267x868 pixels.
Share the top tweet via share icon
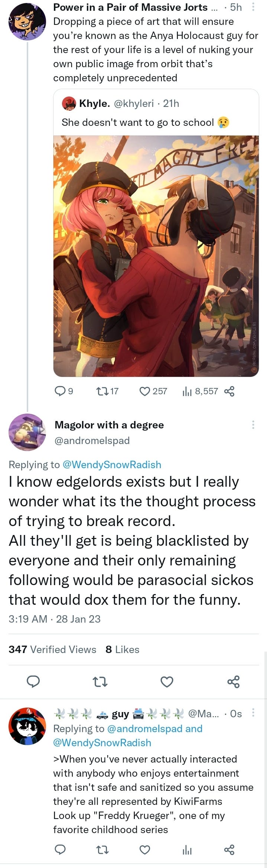coord(229,391)
